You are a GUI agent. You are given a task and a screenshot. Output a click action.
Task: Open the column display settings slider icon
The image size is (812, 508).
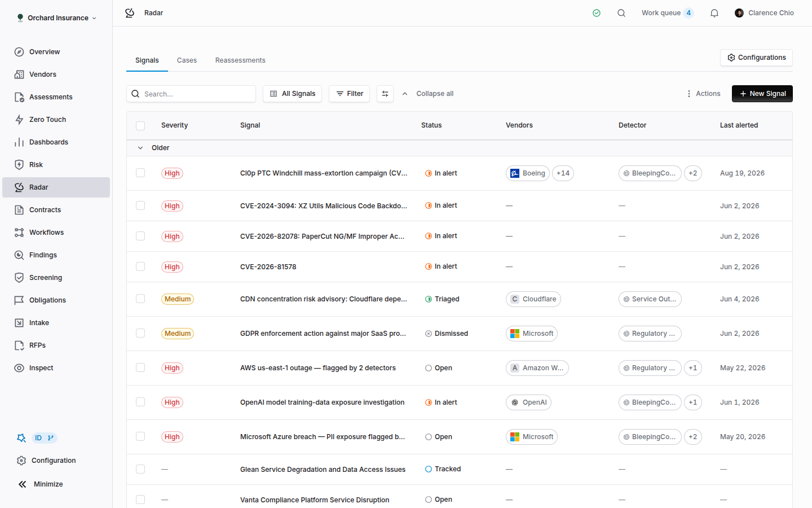pos(385,94)
